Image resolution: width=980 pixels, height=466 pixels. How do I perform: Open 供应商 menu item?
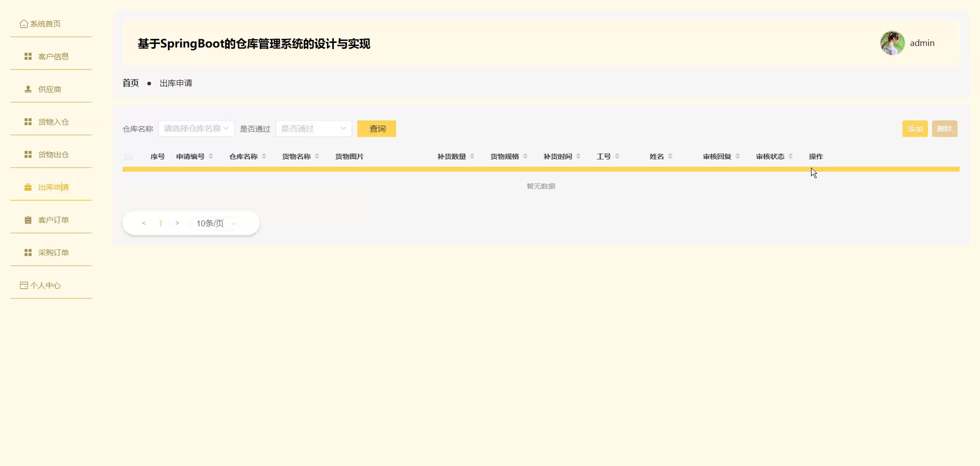51,89
